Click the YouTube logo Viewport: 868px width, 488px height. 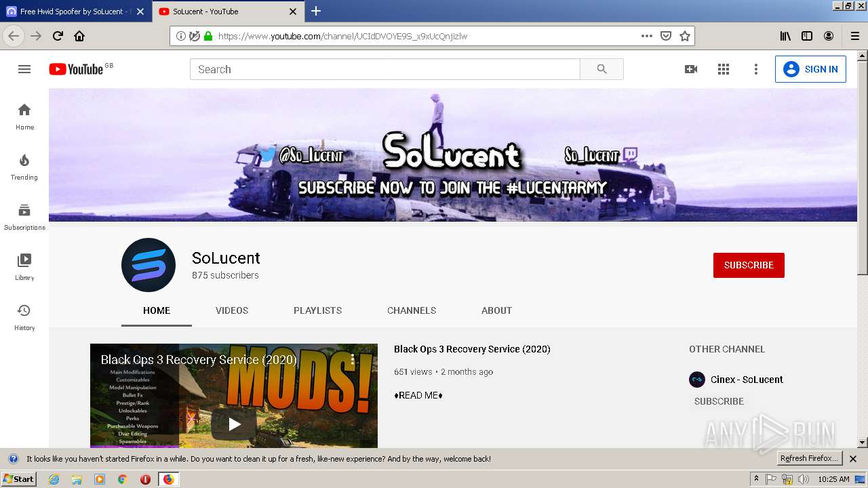76,69
